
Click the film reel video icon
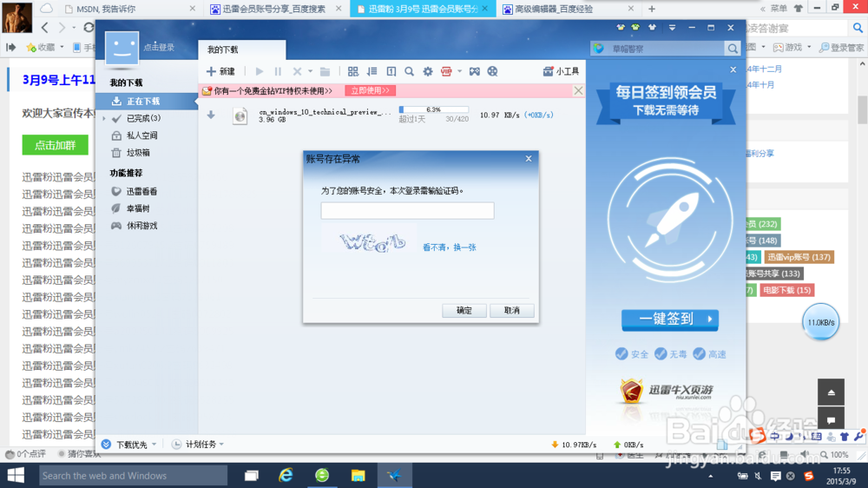click(x=492, y=71)
